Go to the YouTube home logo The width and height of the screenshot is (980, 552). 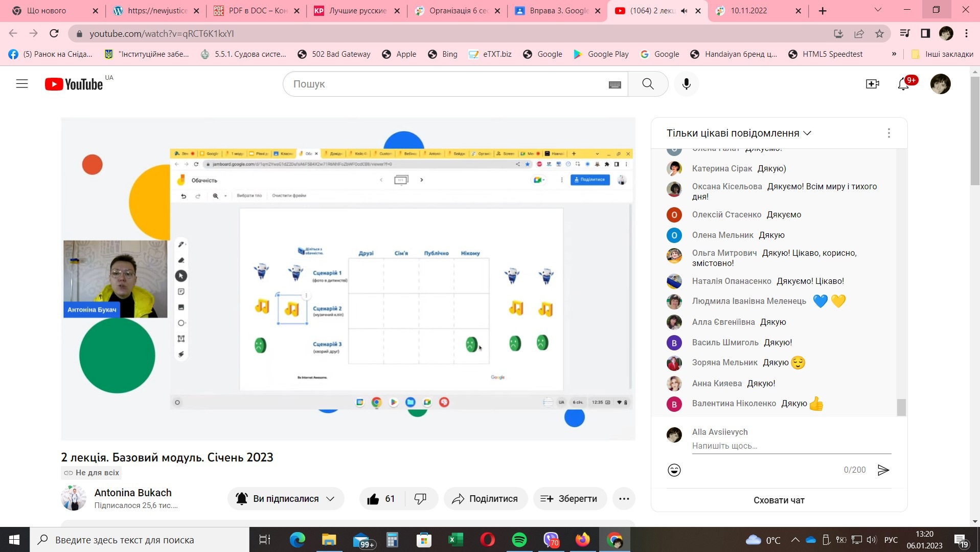[x=74, y=84]
